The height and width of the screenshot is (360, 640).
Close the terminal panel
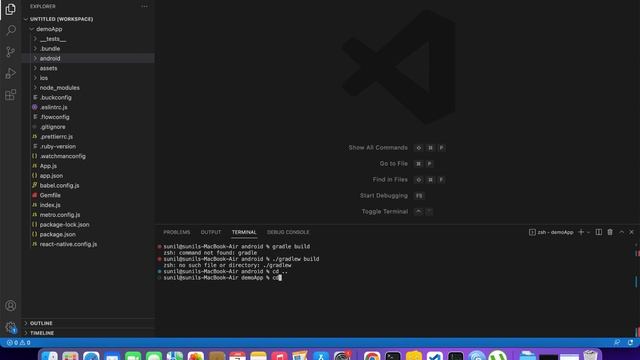(x=631, y=232)
